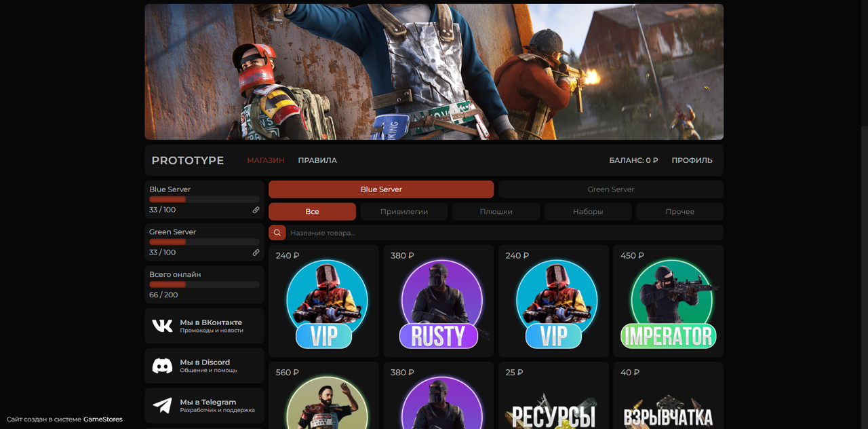This screenshot has height=429, width=868.
Task: Click the Discord logo icon
Action: [x=163, y=366]
